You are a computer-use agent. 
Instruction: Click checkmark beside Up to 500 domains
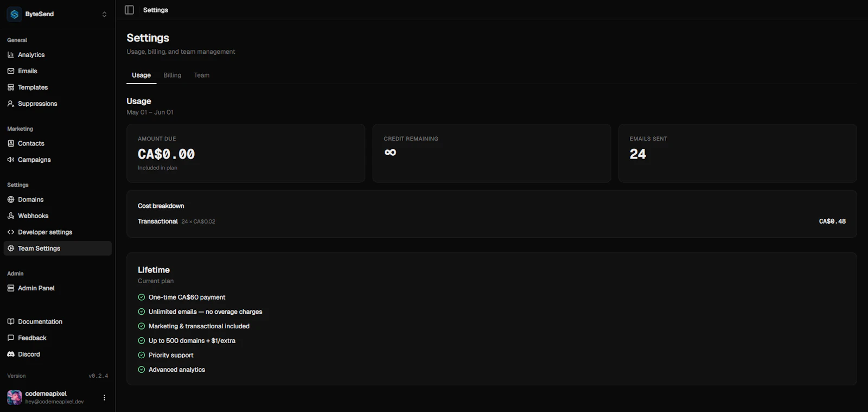(142, 341)
